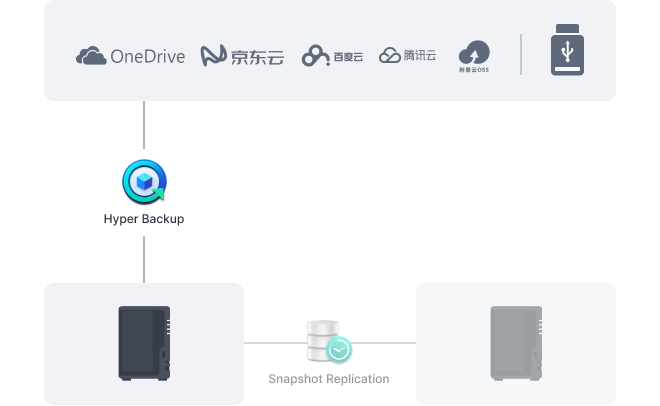The height and width of the screenshot is (406, 660).
Task: Select the right NAS device image
Action: (x=515, y=343)
